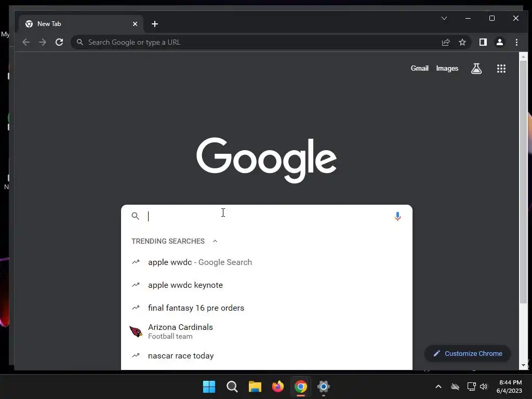Screen dimensions: 532x399
Task: Open Google Images link
Action: pos(447,68)
